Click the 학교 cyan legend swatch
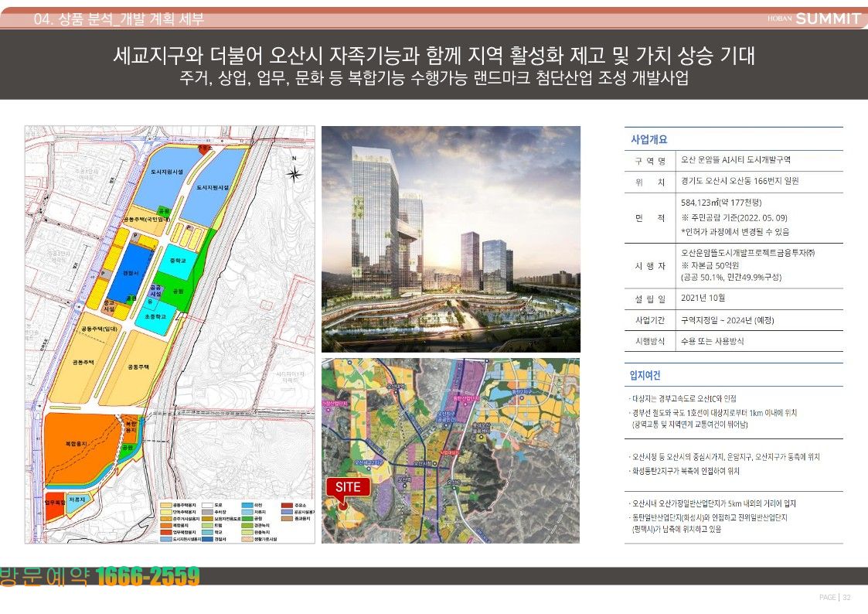 [x=208, y=532]
